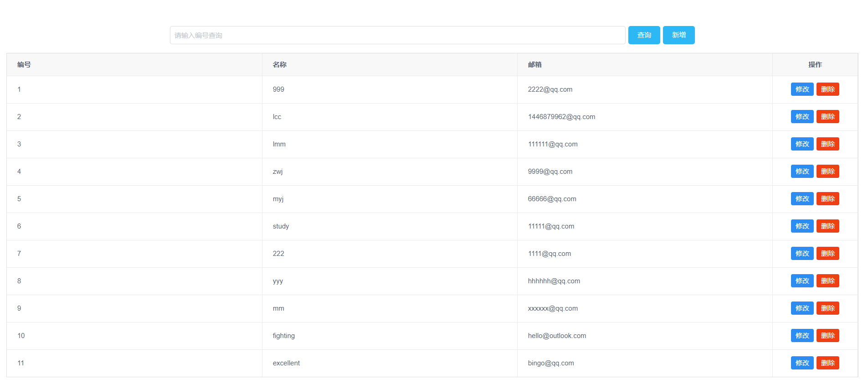Image resolution: width=868 pixels, height=390 pixels.
Task: Click the 新增 add button
Action: click(x=678, y=35)
